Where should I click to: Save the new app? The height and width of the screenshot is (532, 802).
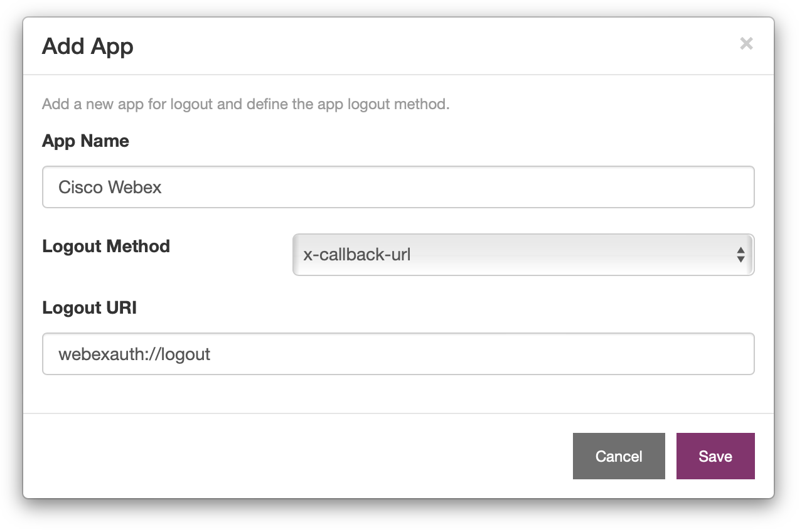pyautogui.click(x=715, y=456)
